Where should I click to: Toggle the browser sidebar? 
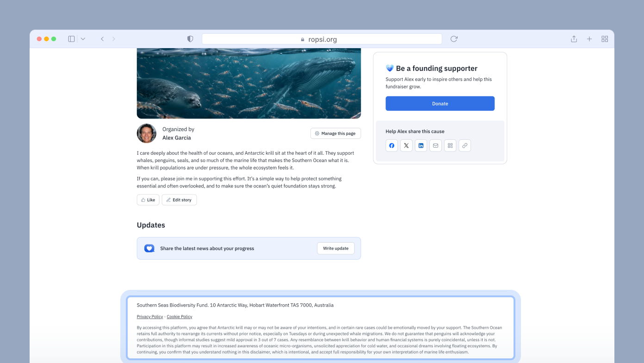tap(71, 39)
